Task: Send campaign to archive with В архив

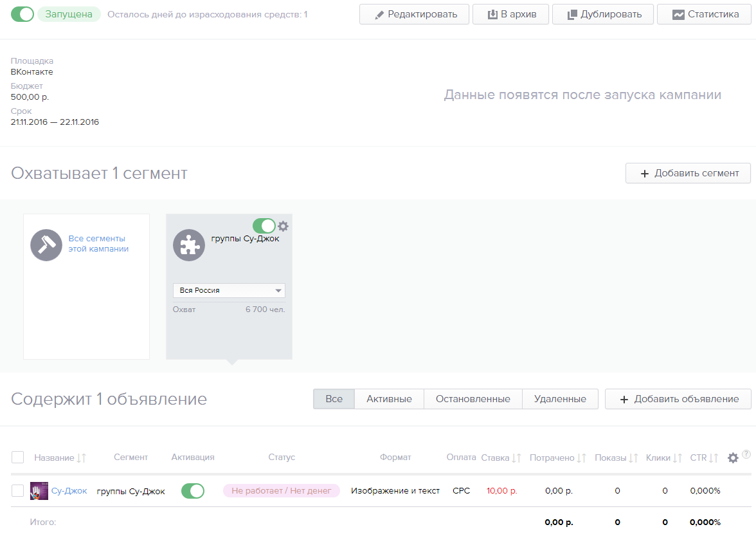Action: 510,14
